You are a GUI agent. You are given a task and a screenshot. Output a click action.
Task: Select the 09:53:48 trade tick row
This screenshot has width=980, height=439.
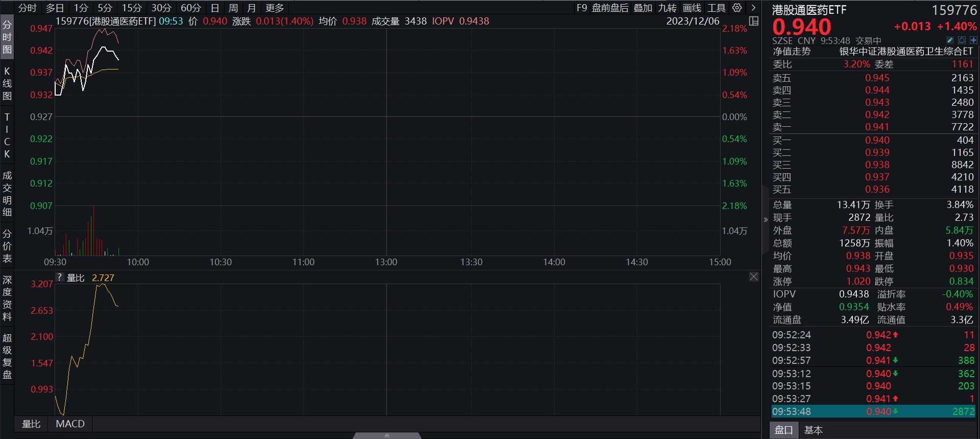pos(873,411)
